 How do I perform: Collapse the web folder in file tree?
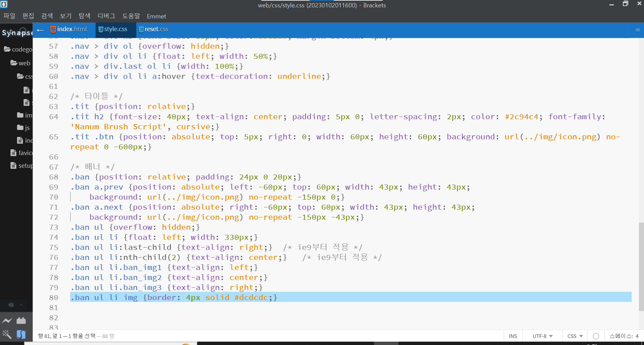tap(20, 63)
